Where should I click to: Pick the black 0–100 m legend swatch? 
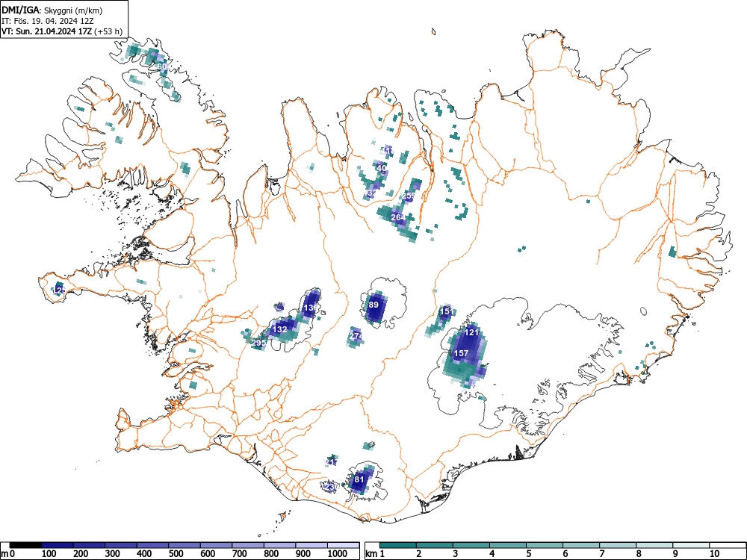tap(25, 545)
